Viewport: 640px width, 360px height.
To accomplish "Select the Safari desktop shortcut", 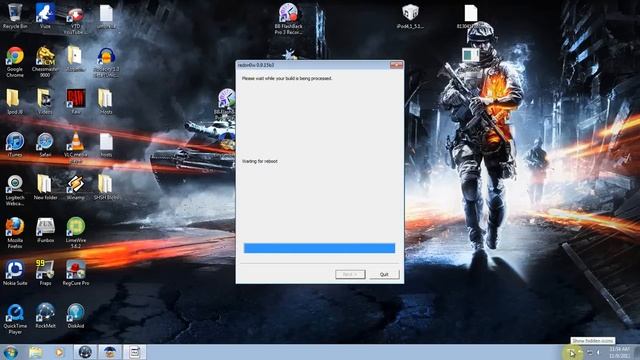I will 45,145.
